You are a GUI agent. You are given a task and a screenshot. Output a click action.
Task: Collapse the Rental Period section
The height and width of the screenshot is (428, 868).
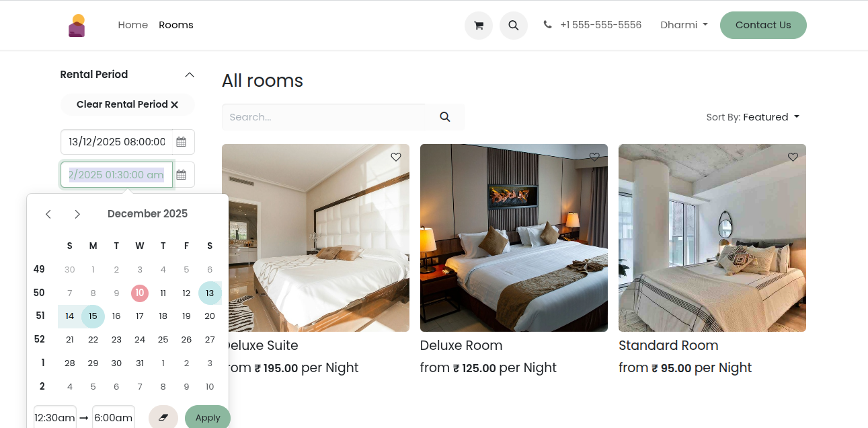[x=190, y=75]
